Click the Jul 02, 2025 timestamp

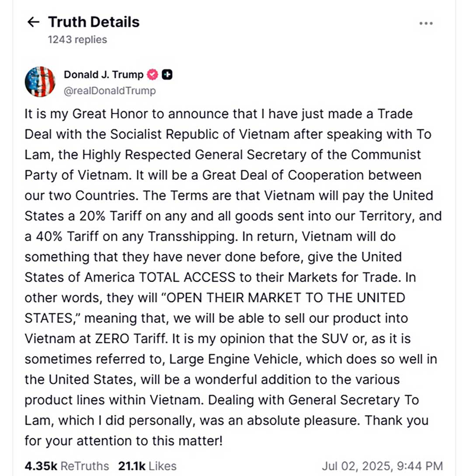pyautogui.click(x=382, y=466)
